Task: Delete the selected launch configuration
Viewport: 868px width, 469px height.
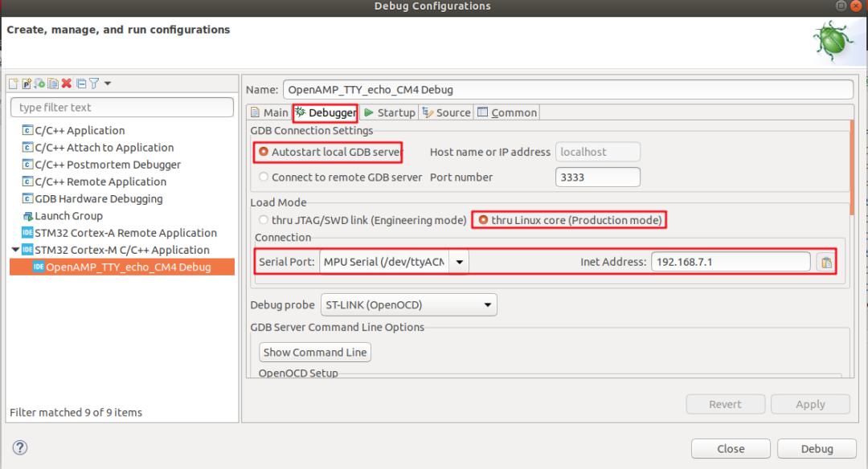Action: click(x=67, y=84)
